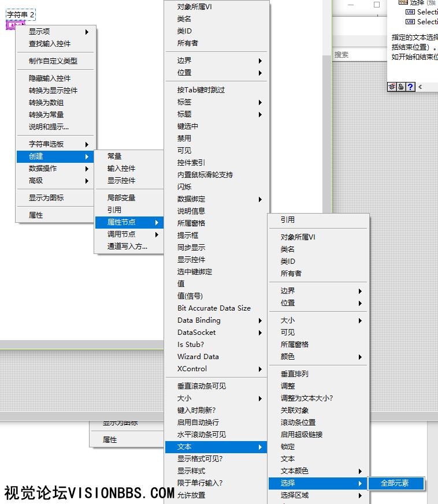Click '转换为常量' in the context menu
Screen dimensions: 438x504
click(x=46, y=114)
